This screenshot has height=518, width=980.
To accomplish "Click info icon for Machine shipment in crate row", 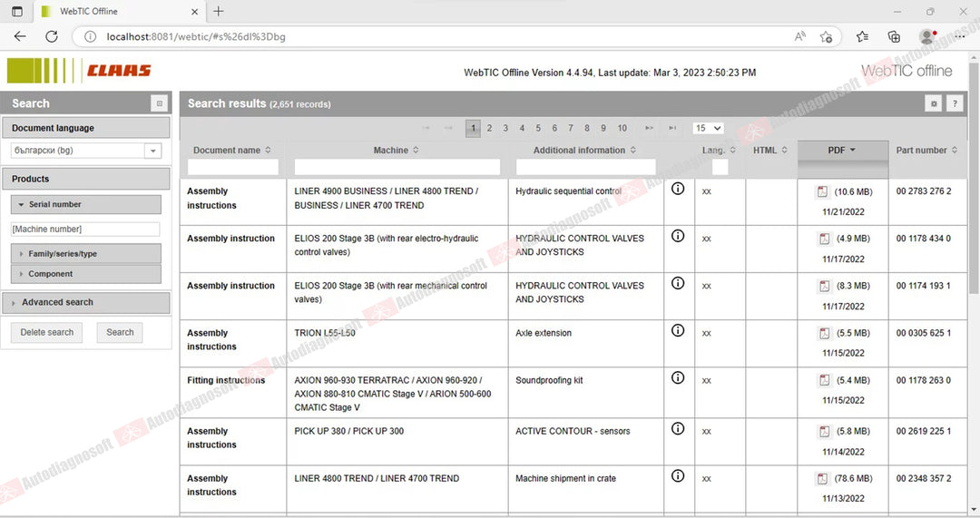I will [x=678, y=476].
